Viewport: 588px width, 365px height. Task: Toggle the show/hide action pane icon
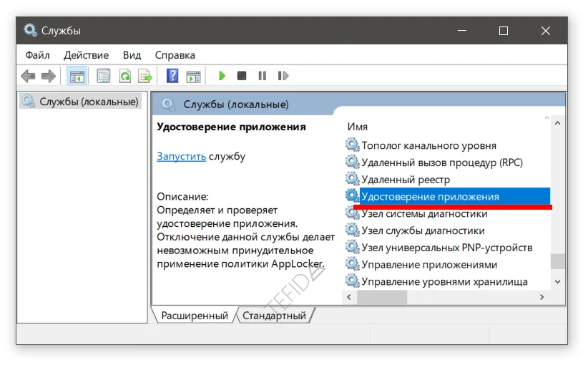194,77
